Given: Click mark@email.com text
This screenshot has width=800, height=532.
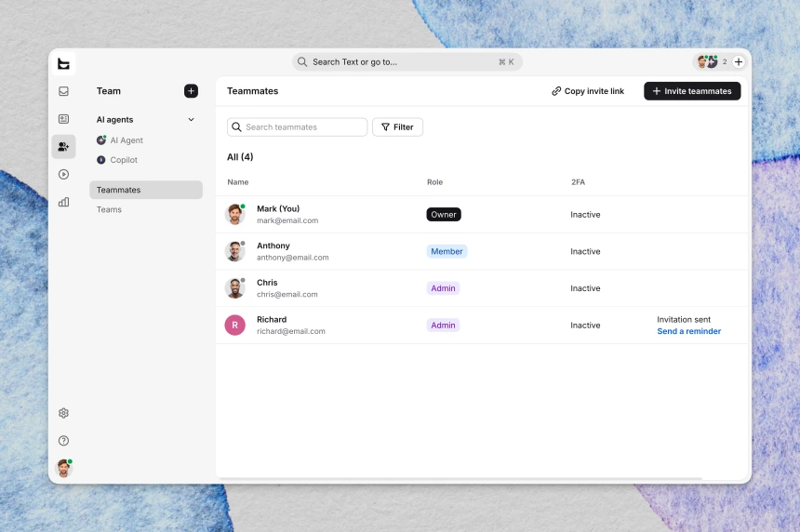Looking at the screenshot, I should click(x=287, y=220).
